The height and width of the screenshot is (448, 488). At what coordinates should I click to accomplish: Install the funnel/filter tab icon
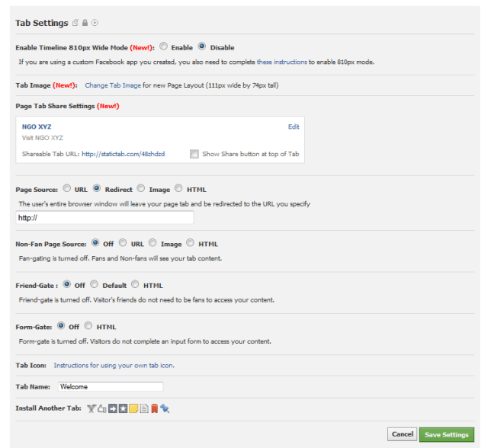point(91,408)
